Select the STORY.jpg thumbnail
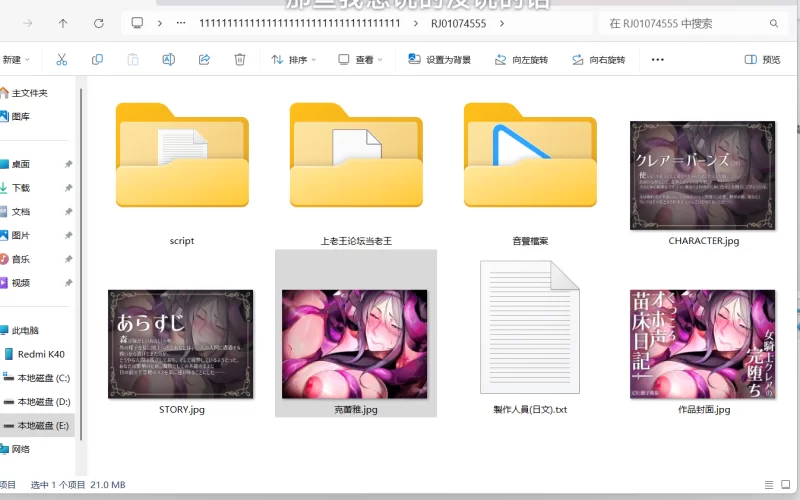Viewport: 800px width, 500px height. pyautogui.click(x=181, y=344)
